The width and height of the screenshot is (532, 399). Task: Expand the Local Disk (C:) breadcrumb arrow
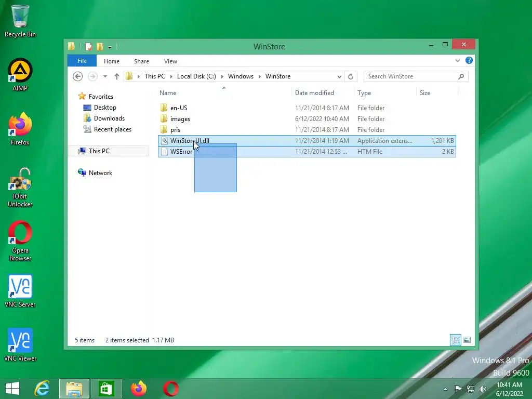pyautogui.click(x=222, y=77)
